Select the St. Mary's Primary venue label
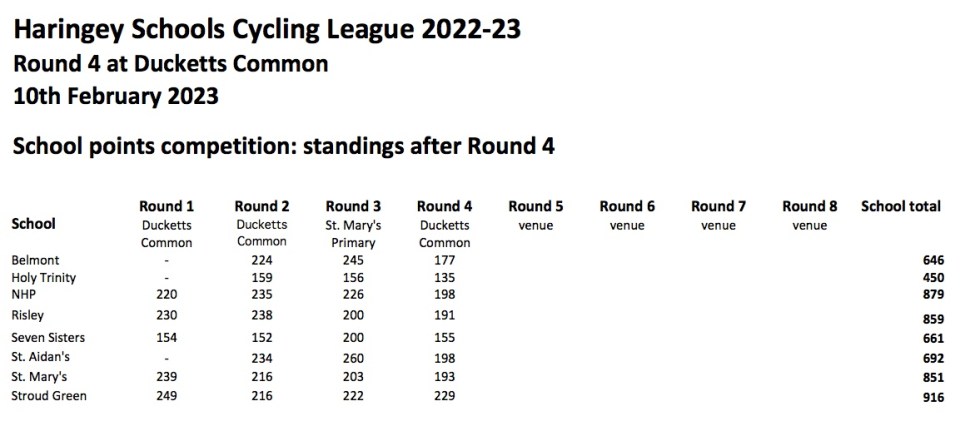The height and width of the screenshot is (421, 960). [353, 233]
